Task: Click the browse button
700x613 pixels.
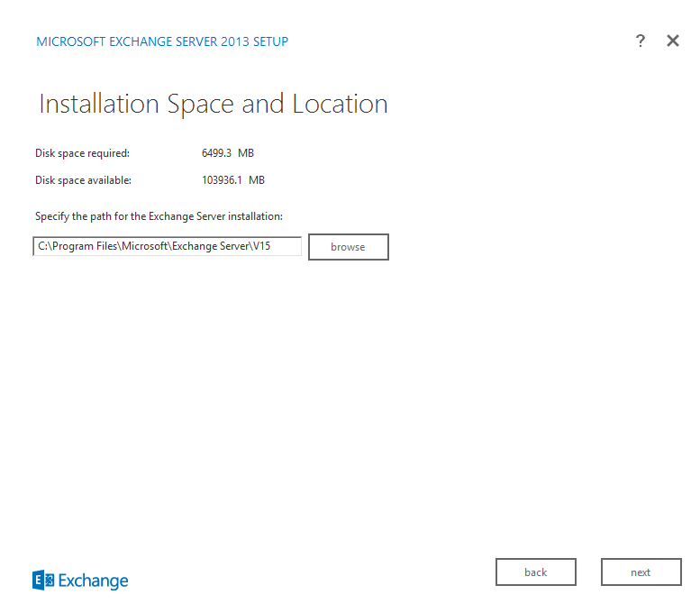Action: [349, 247]
